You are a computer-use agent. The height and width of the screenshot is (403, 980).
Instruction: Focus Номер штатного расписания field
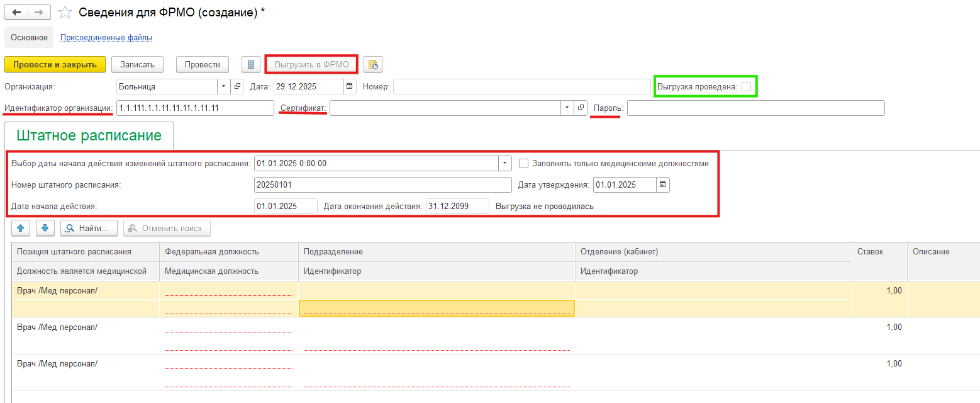tap(383, 184)
